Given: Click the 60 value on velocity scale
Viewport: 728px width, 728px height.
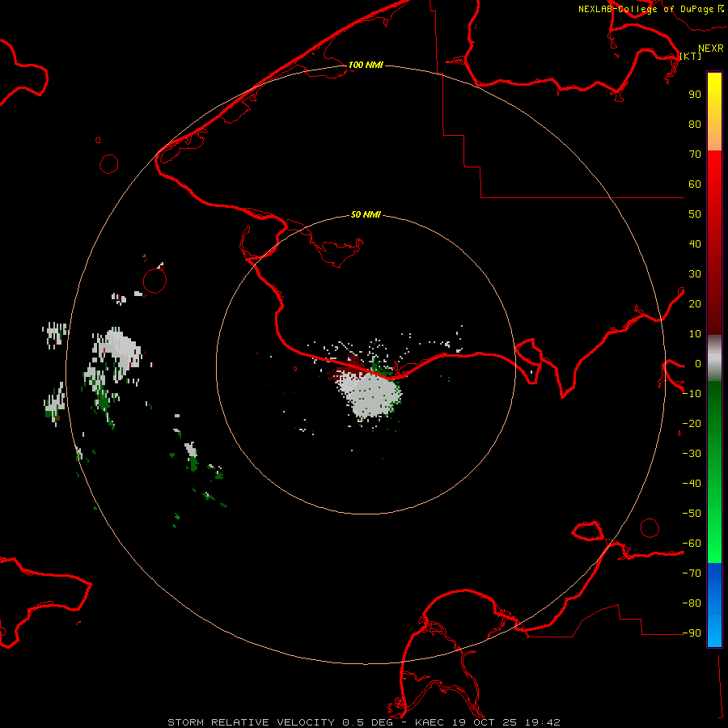Looking at the screenshot, I should 695,184.
